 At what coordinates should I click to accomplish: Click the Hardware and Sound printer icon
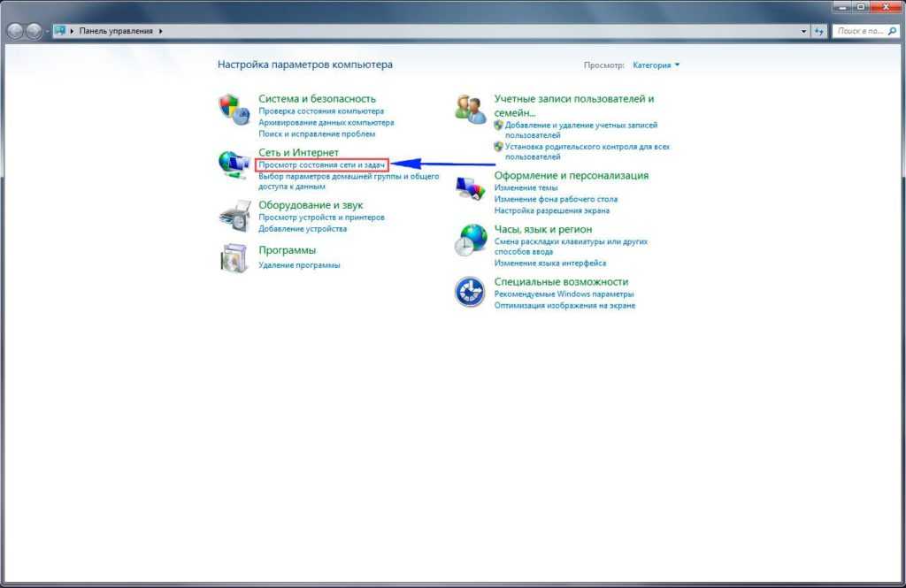point(232,215)
